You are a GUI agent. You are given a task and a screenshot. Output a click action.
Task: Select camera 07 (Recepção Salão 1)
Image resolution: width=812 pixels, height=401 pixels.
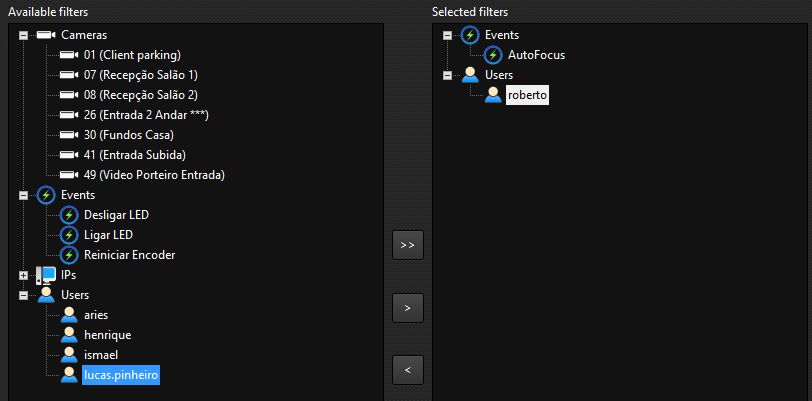(x=140, y=75)
